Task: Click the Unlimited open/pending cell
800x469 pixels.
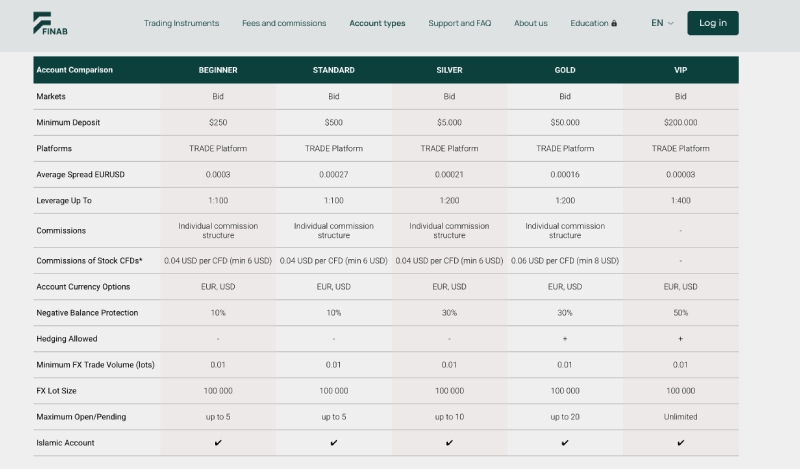Action: (x=681, y=417)
